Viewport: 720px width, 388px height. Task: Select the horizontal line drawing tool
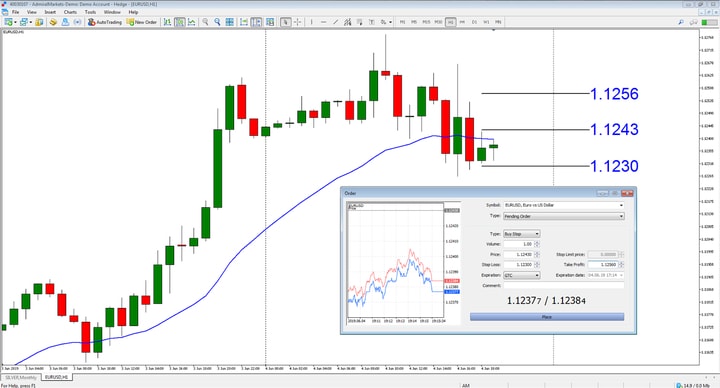[324, 22]
